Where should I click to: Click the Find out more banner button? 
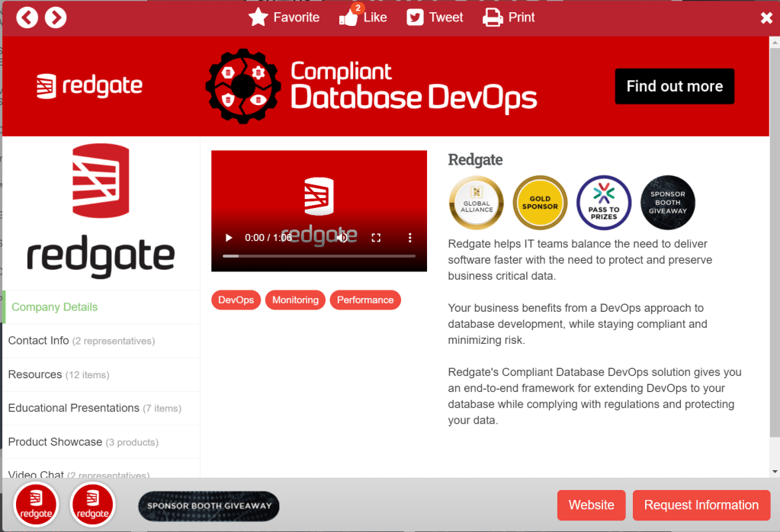674,86
